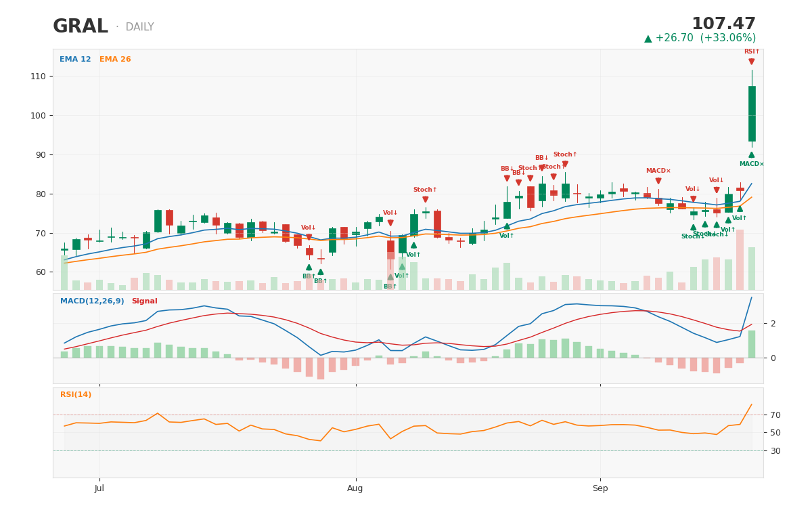Click the 110 price axis label
Image resolution: width=812 pixels, height=508 pixels.
click(x=38, y=77)
